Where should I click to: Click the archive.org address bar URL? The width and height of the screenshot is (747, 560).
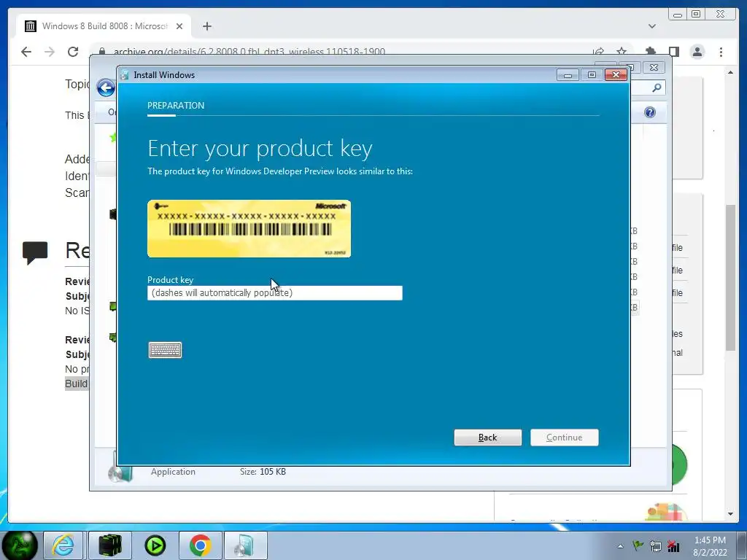249,52
